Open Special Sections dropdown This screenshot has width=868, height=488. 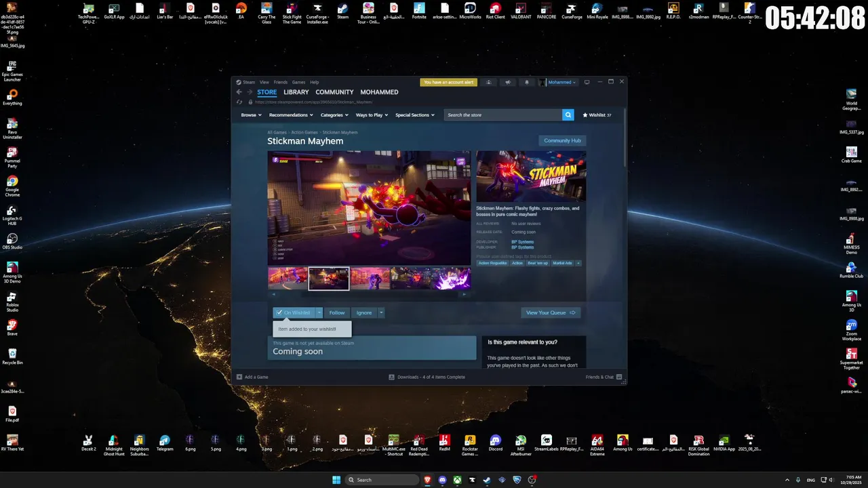pyautogui.click(x=415, y=115)
